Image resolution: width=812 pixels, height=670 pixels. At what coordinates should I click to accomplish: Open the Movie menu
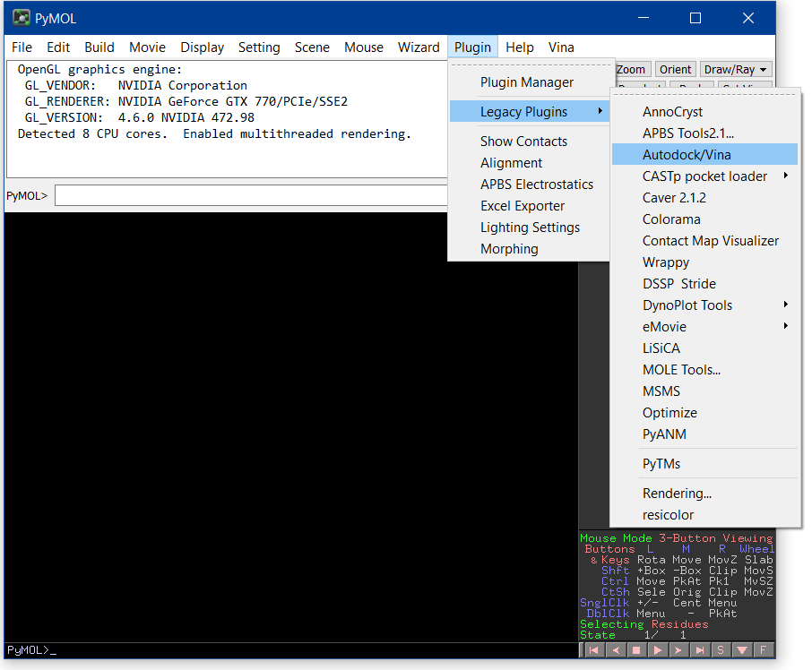tap(148, 47)
